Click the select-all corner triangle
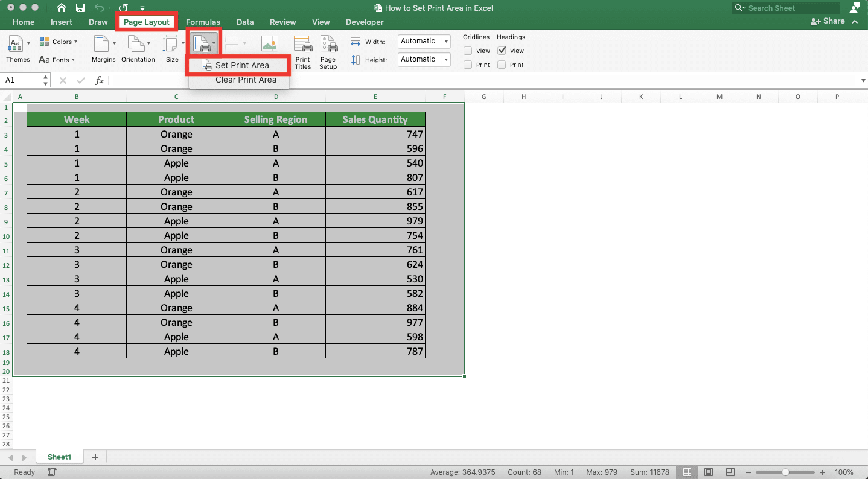Viewport: 868px width, 479px height. click(x=6, y=97)
